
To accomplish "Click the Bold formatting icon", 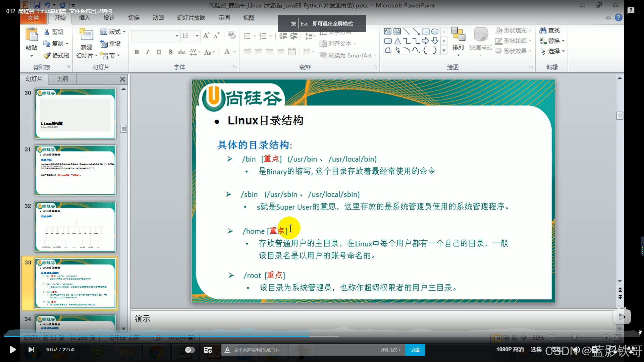I will click(x=137, y=52).
